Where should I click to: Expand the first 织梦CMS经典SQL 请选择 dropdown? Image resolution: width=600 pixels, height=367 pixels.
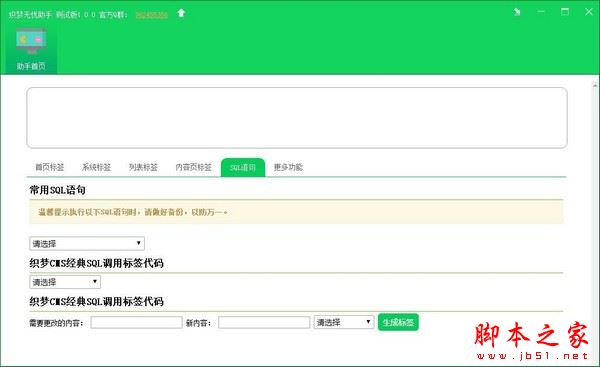click(x=65, y=282)
